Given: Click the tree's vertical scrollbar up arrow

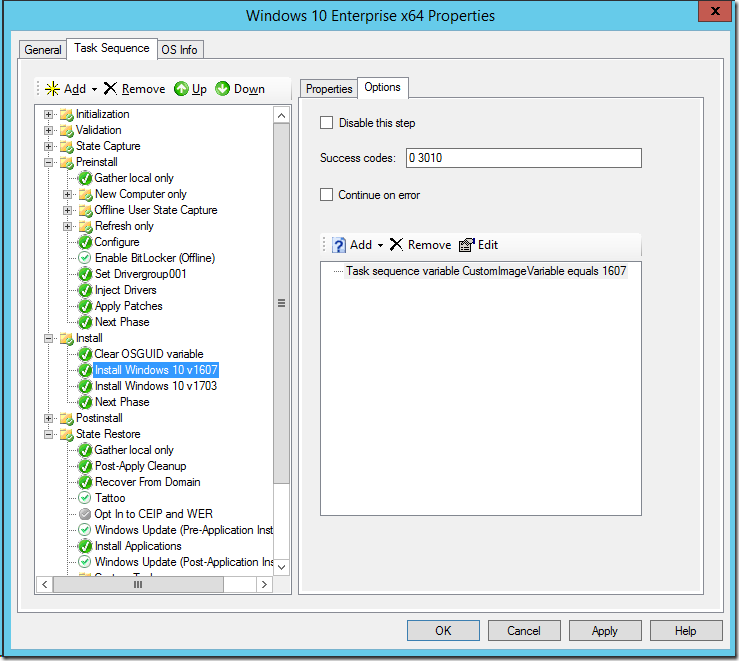Looking at the screenshot, I should (x=281, y=115).
